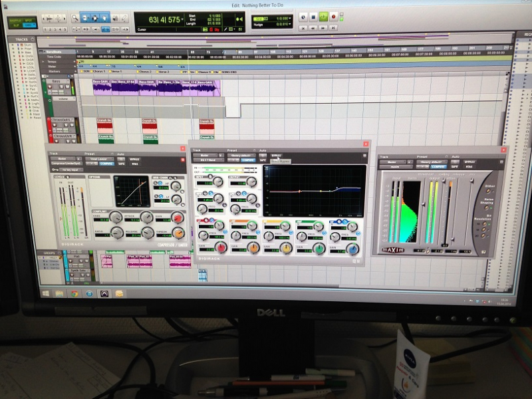Screen dimensions: 532x399
Task: Click the yellow EQ MF gain knob
Action: (287, 248)
